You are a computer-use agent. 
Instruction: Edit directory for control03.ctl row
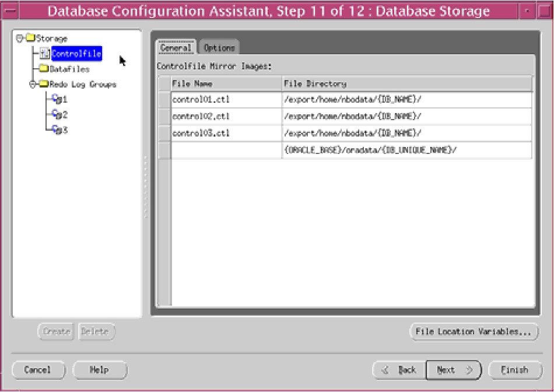(x=407, y=133)
